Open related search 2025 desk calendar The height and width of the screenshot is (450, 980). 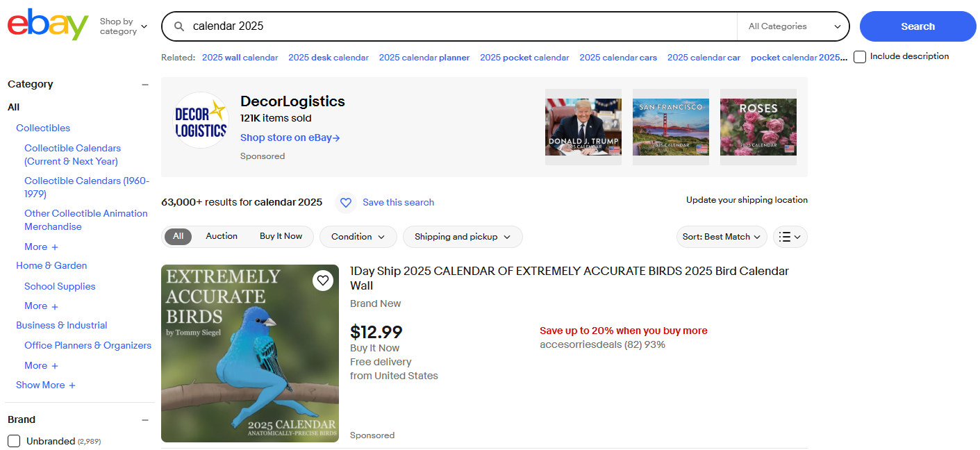329,58
